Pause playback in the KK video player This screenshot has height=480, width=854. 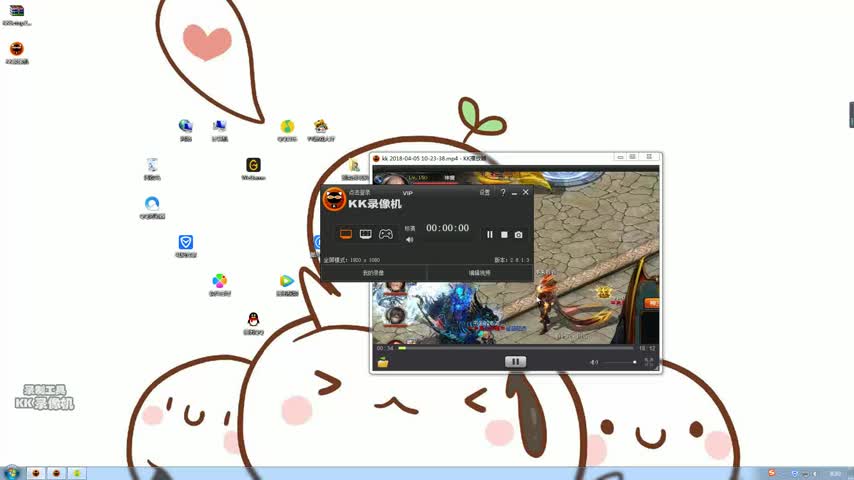515,362
